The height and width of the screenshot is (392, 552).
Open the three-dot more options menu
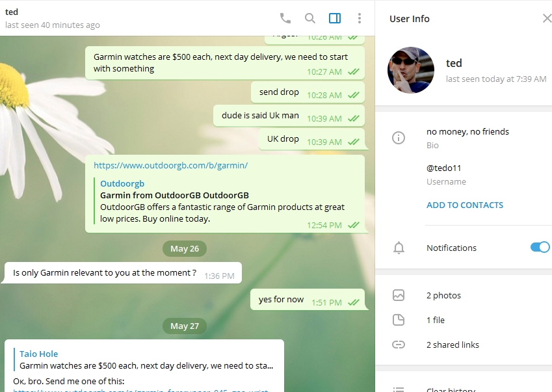click(359, 18)
